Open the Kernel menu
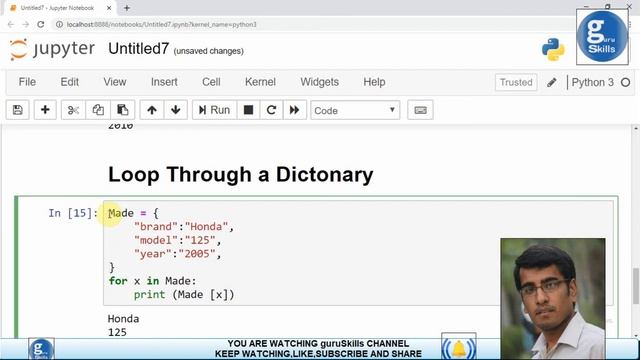Viewport: 640px width, 360px height. [260, 82]
